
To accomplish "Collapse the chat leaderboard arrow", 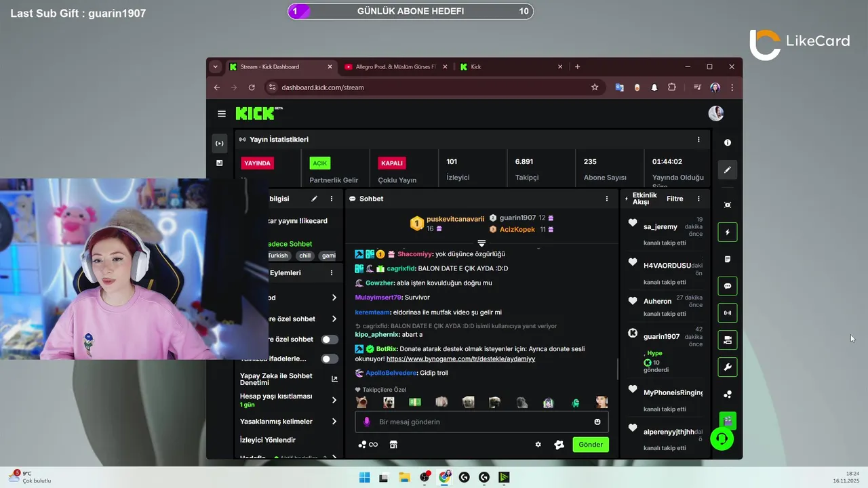I will tap(481, 243).
